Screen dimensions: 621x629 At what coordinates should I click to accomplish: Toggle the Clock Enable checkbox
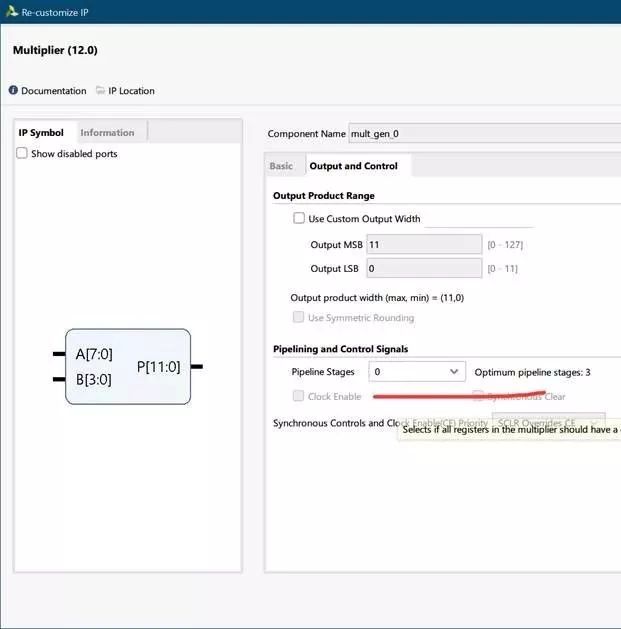pos(299,397)
